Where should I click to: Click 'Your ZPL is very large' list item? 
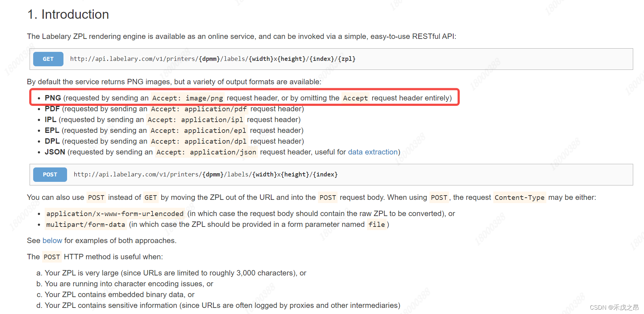click(175, 273)
